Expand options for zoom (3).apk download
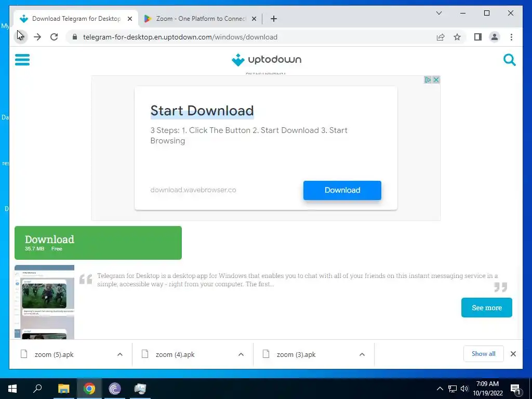The image size is (532, 399). (x=362, y=354)
